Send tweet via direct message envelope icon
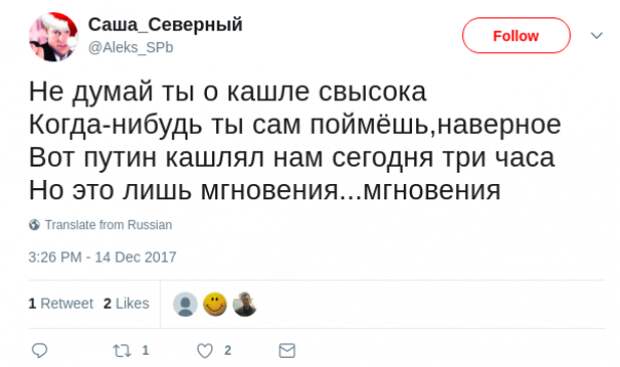The width and height of the screenshot is (620, 367). (x=287, y=350)
